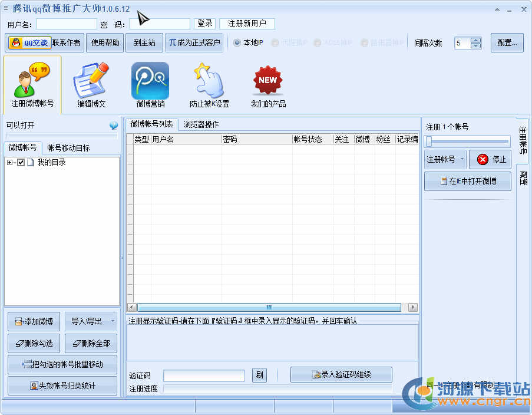Open the 配置... configuration button
This screenshot has height=415, width=532.
coord(507,43)
